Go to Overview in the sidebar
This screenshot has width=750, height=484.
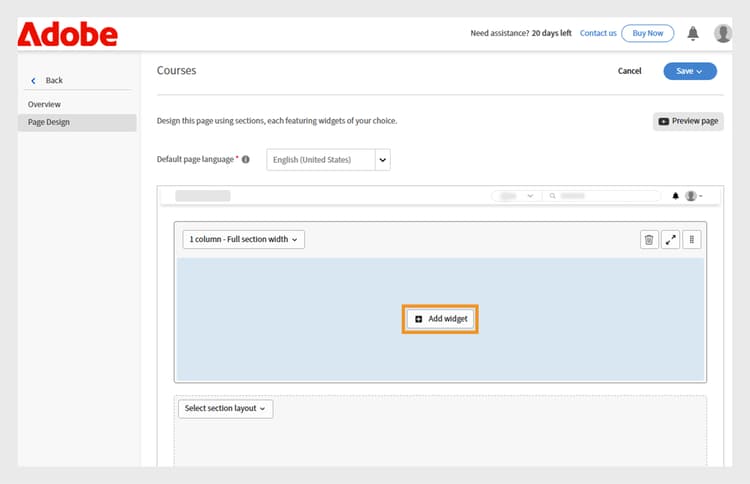(44, 104)
